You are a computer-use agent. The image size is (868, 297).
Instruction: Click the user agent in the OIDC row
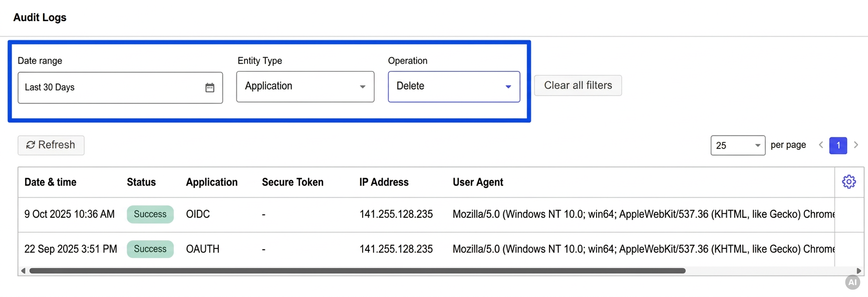(644, 214)
